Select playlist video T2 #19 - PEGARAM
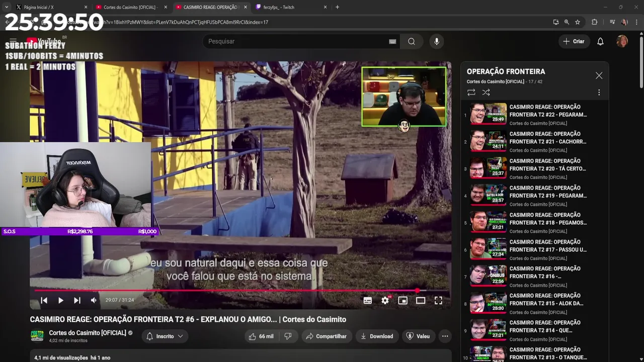 535,196
